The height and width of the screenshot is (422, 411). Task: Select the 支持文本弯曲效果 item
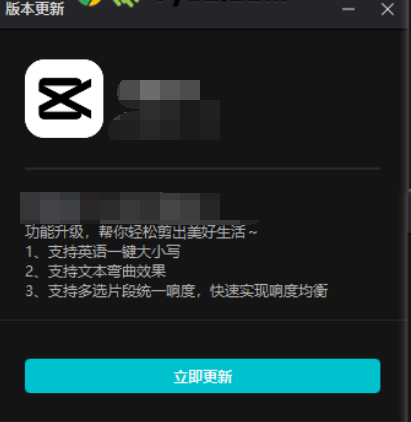tap(95, 271)
